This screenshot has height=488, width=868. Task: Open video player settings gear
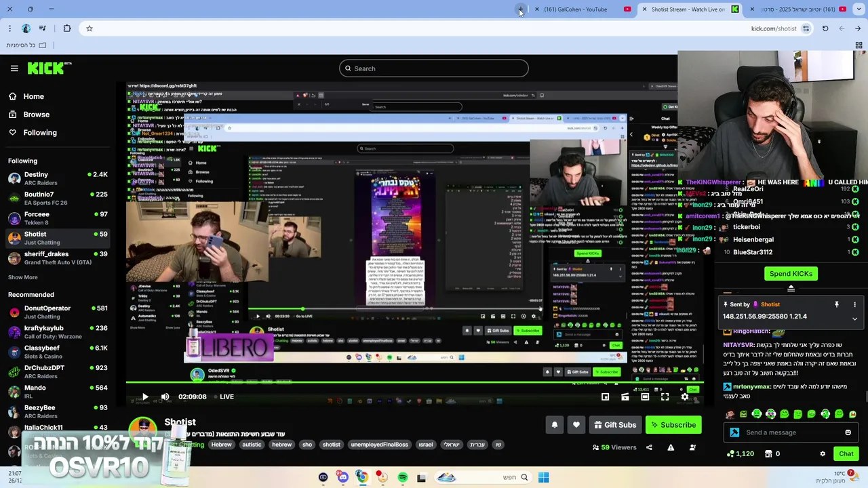pyautogui.click(x=685, y=397)
